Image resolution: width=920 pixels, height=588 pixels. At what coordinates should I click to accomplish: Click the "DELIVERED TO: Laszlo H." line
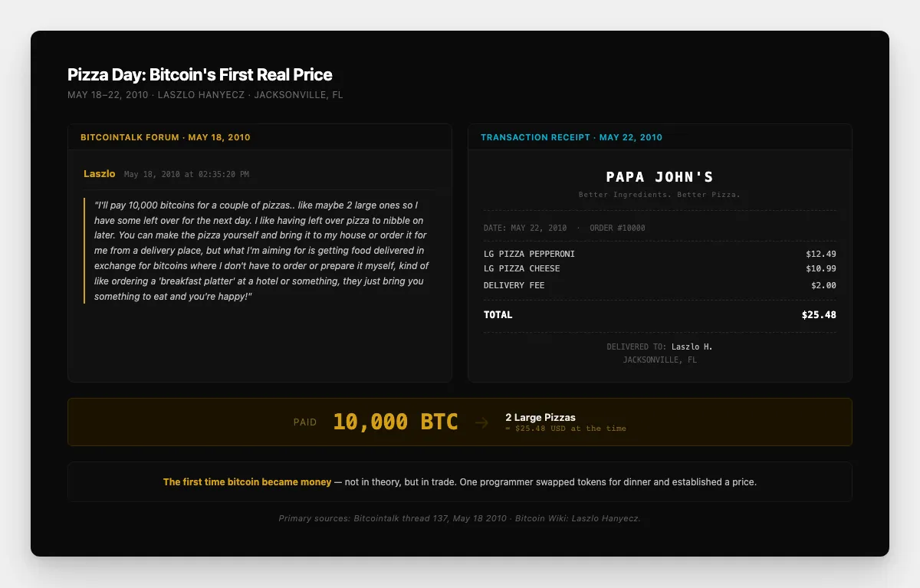click(659, 347)
